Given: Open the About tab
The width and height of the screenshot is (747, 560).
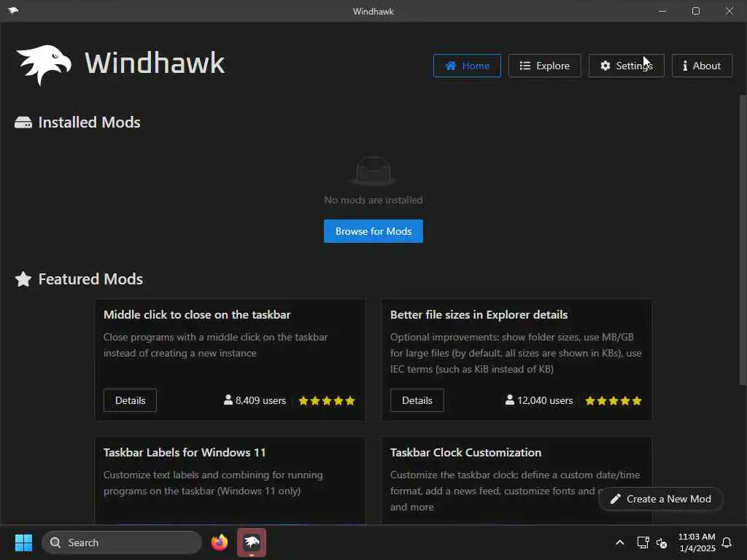Looking at the screenshot, I should (702, 66).
